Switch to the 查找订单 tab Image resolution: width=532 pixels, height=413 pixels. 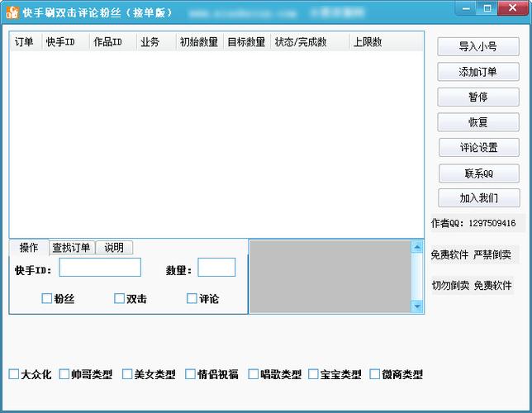72,248
